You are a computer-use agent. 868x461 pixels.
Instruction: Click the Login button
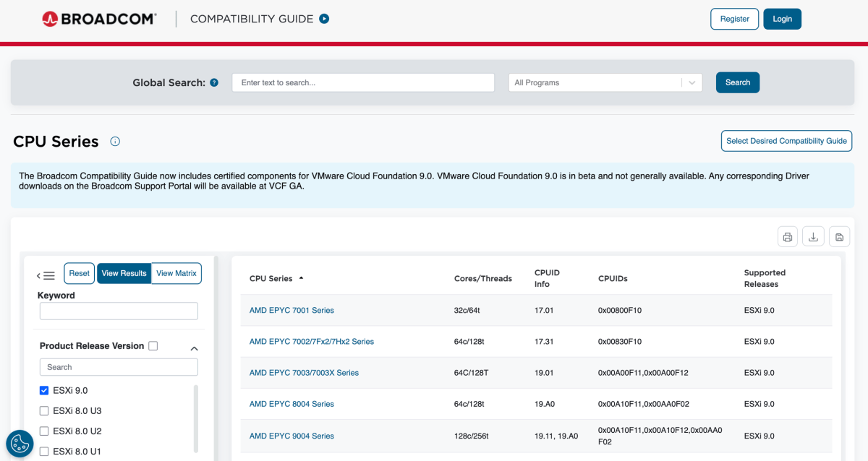click(x=782, y=19)
